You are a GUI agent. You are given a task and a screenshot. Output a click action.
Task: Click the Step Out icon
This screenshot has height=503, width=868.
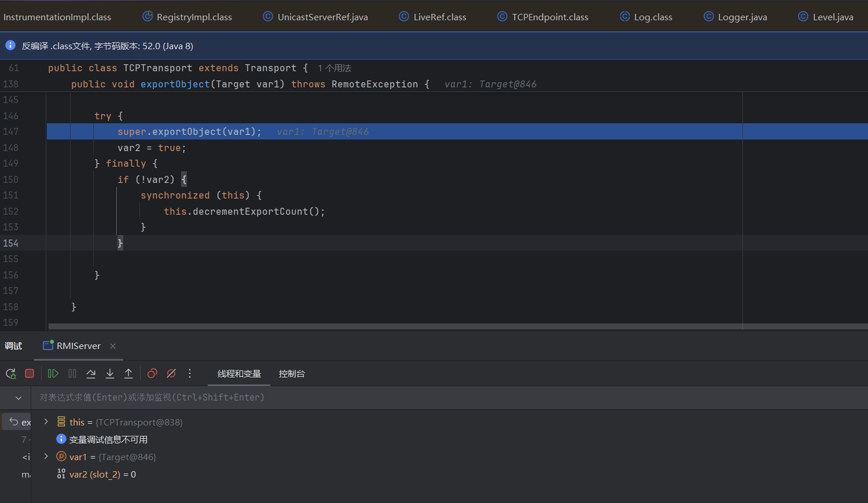coord(128,374)
